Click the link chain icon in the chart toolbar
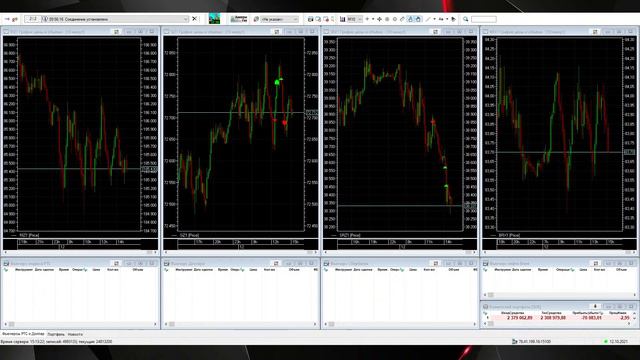 [402, 19]
